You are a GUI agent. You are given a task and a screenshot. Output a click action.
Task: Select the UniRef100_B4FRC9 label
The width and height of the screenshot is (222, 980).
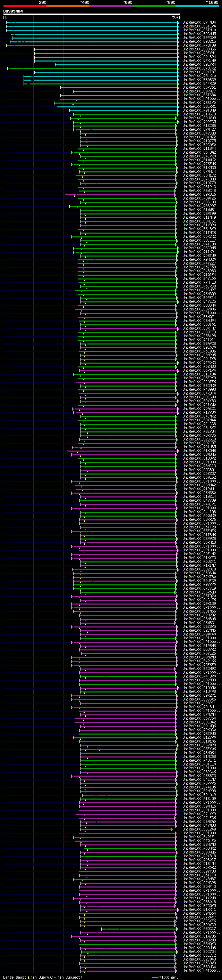pyautogui.click(x=199, y=84)
